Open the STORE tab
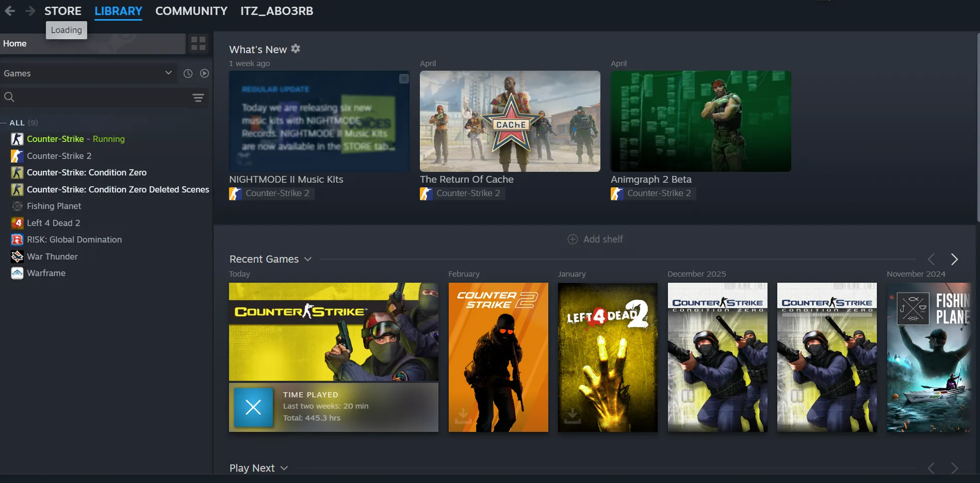The height and width of the screenshot is (483, 980). (63, 11)
